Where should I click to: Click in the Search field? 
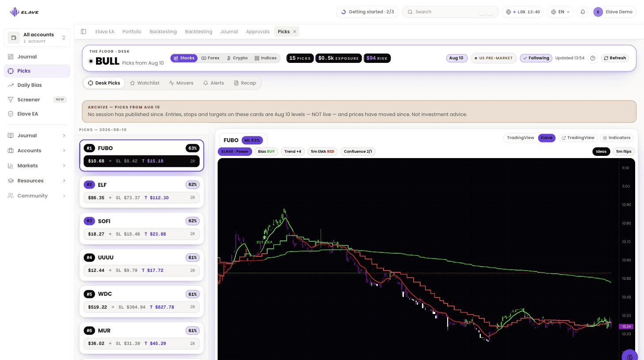(450, 12)
